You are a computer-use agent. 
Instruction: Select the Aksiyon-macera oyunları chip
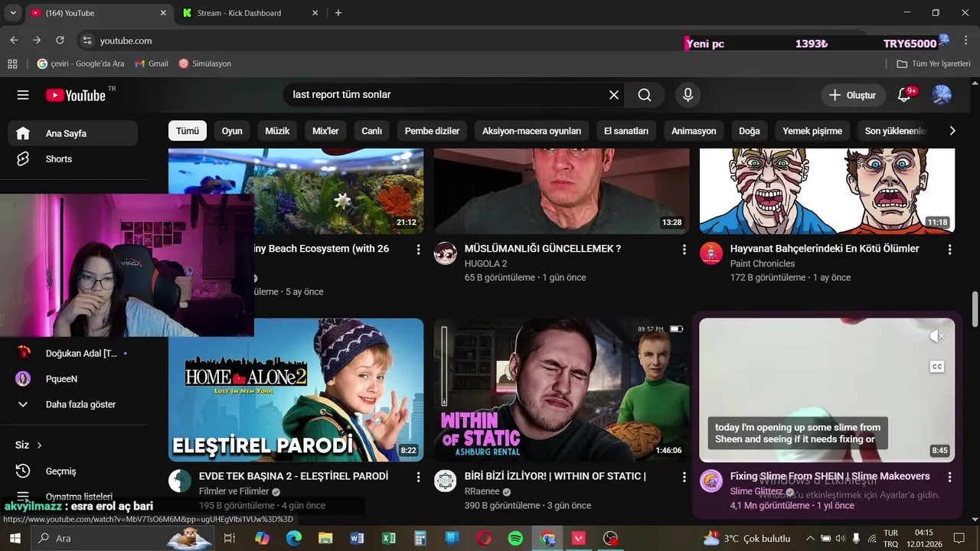pyautogui.click(x=531, y=131)
